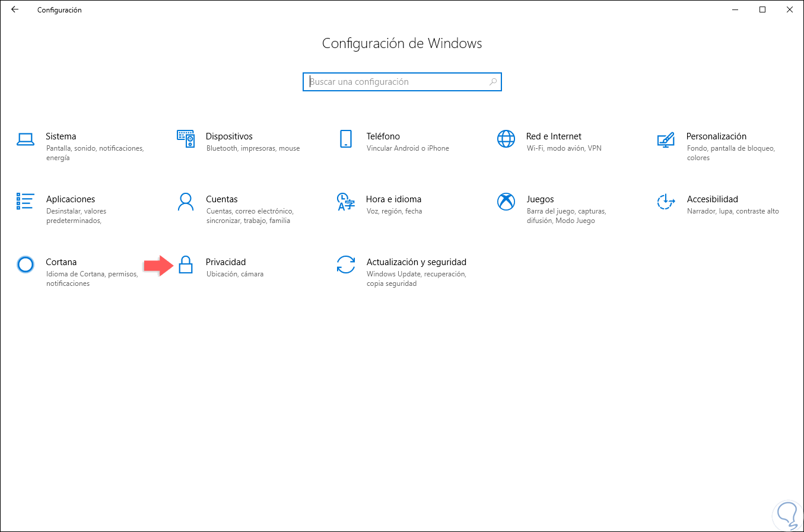Open the Dispositivos keyboard and speaker icon
This screenshot has width=804, height=532.
point(186,139)
